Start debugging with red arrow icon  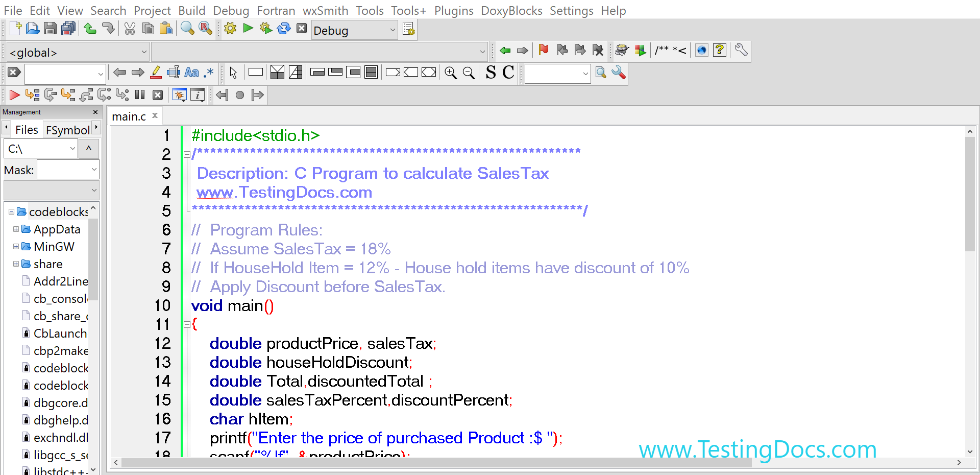pos(14,94)
